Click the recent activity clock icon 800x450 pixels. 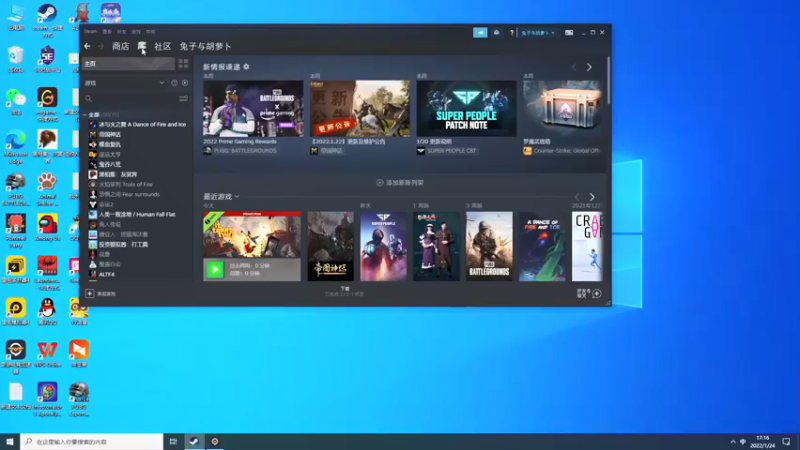174,83
